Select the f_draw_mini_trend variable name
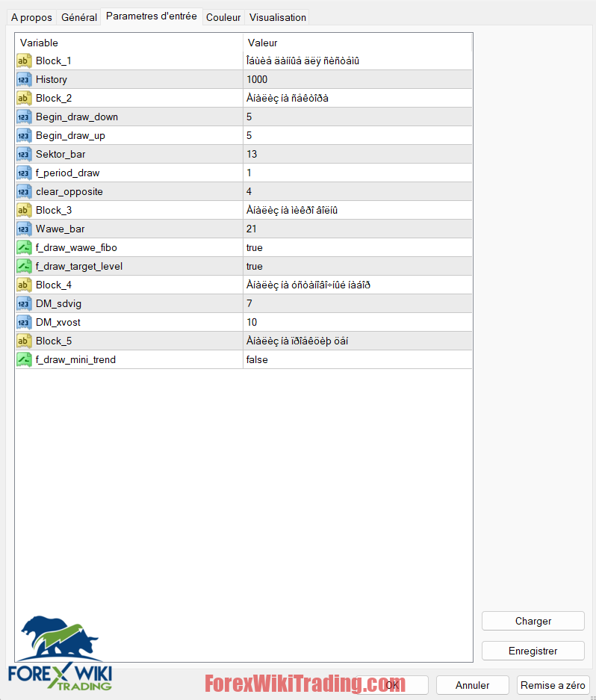 click(76, 360)
